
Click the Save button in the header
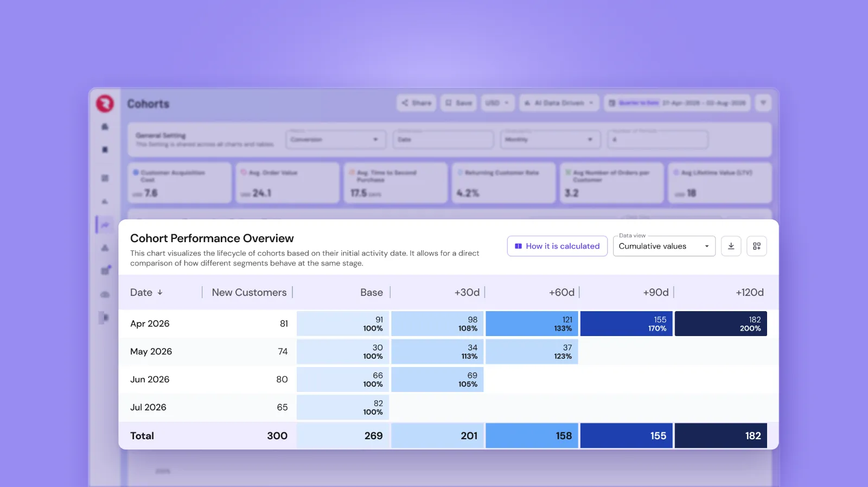tap(458, 103)
